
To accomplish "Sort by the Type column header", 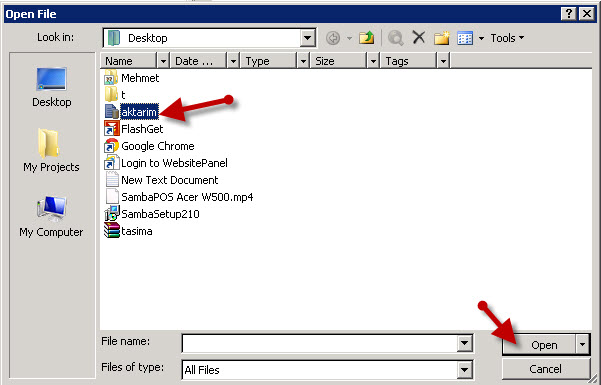I will (x=269, y=61).
